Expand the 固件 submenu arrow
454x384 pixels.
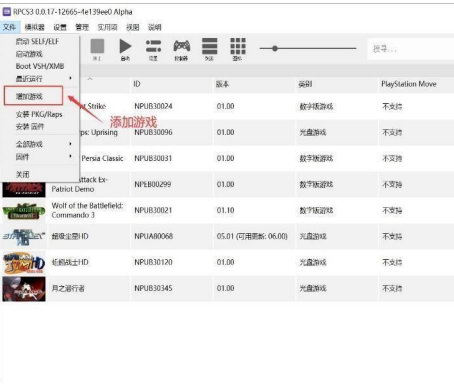tap(70, 156)
